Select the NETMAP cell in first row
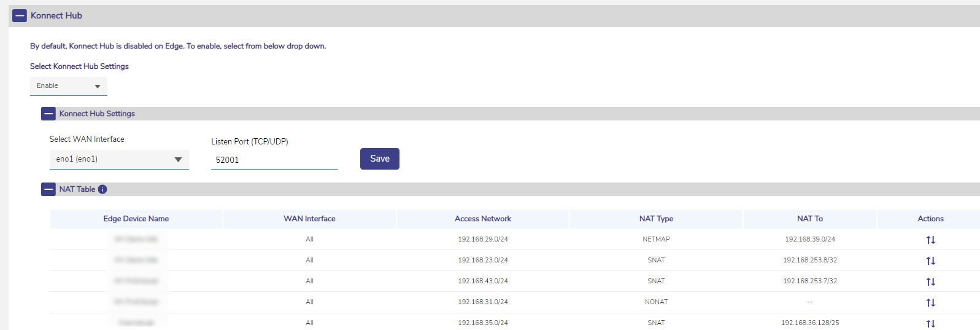Viewport: 980px width, 330px height. click(656, 239)
